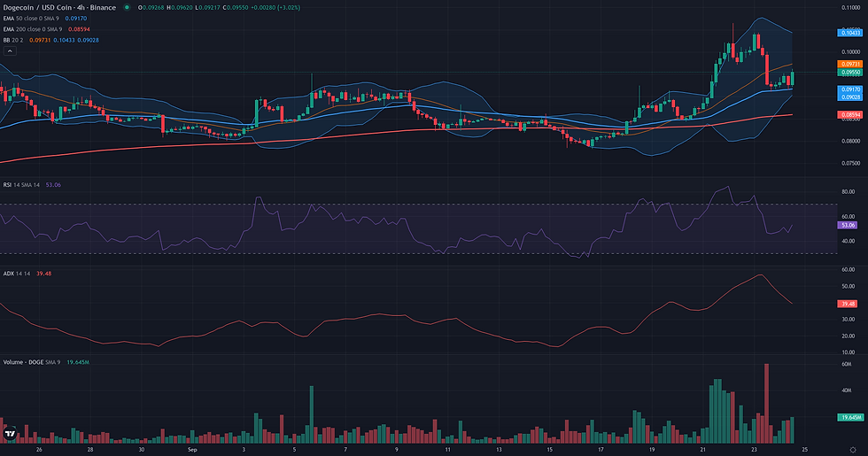Click the EMA 50 value 0.09170 in legend
Viewport: 868px width, 456px height.
[x=76, y=19]
